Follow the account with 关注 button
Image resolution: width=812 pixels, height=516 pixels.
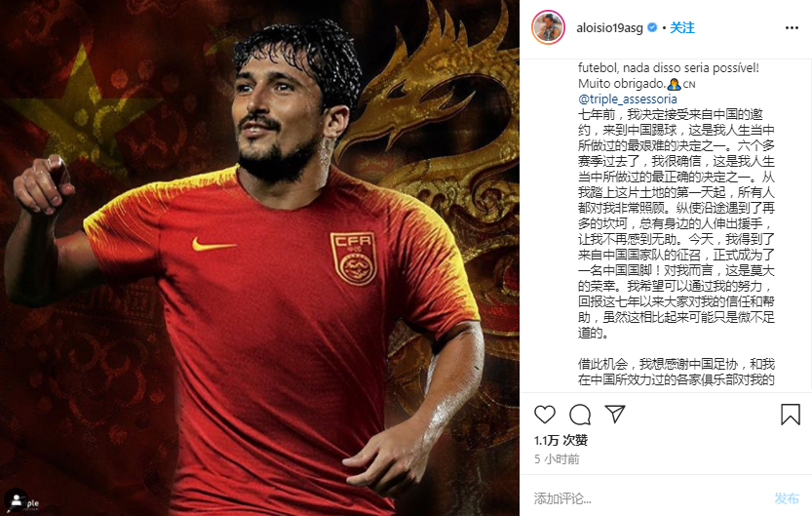pos(682,27)
